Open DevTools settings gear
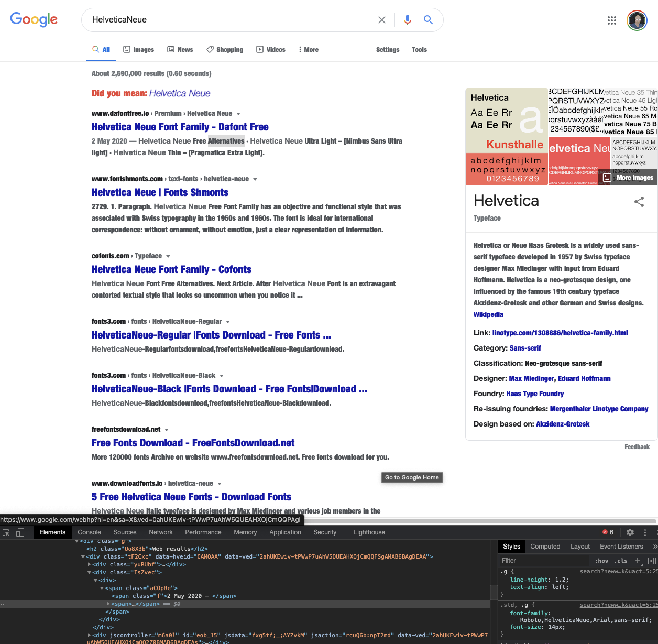 [630, 532]
